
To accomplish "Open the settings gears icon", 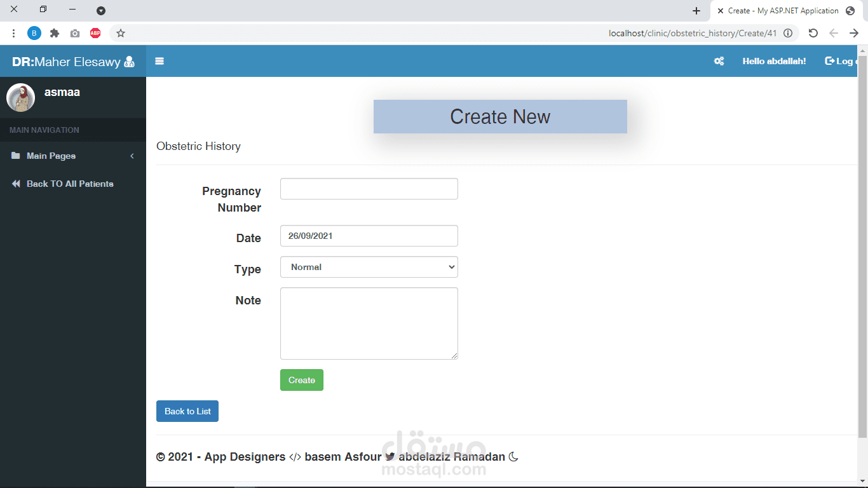I will [x=719, y=61].
